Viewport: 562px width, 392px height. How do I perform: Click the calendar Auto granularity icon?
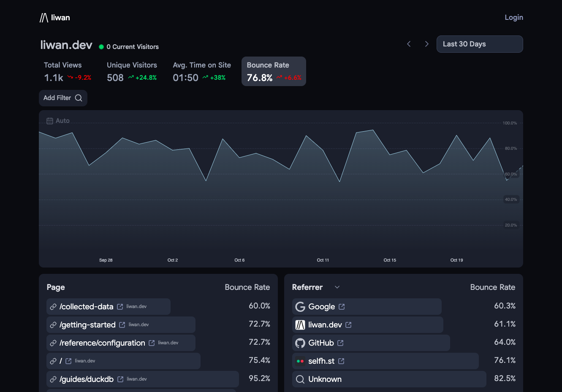[x=50, y=121]
